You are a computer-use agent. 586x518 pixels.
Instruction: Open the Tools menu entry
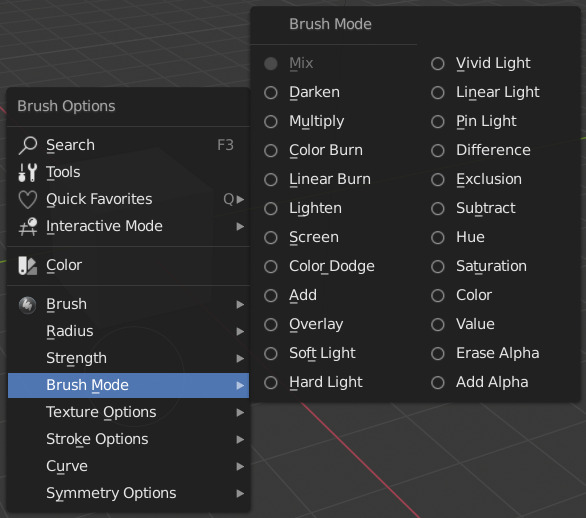click(128, 172)
